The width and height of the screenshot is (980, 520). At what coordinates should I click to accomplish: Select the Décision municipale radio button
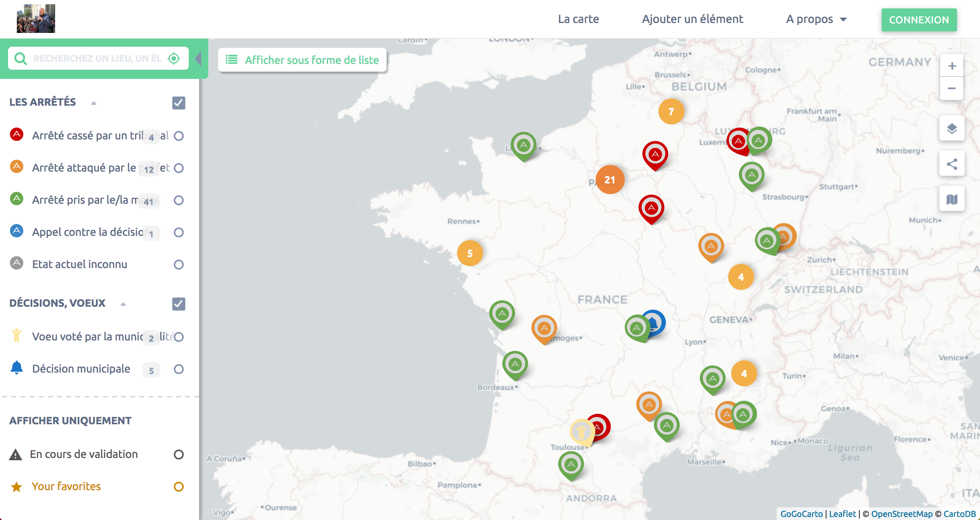click(179, 369)
